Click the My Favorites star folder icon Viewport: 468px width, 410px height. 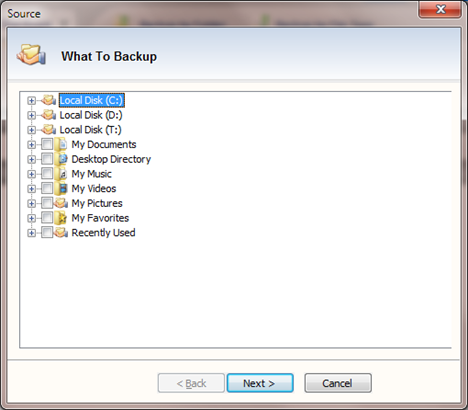pyautogui.click(x=61, y=218)
